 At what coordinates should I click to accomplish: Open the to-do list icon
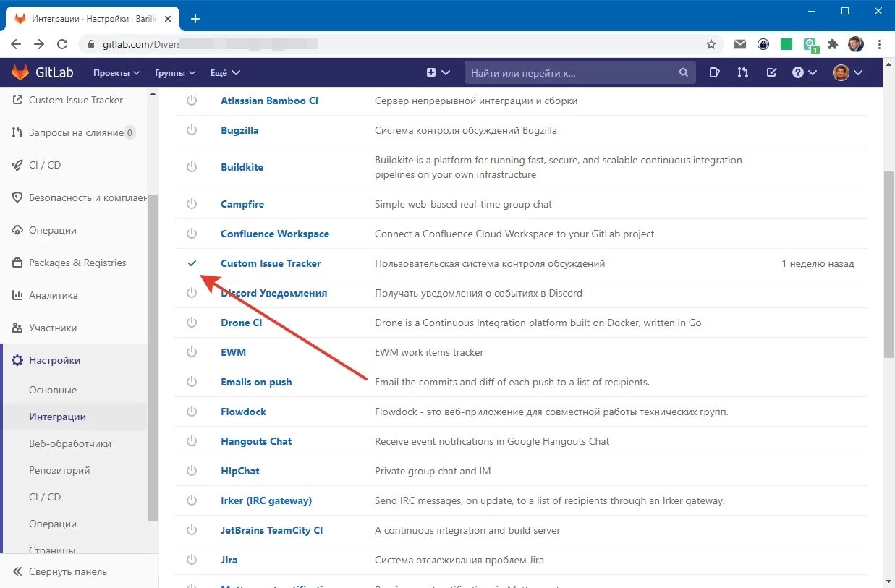point(772,72)
